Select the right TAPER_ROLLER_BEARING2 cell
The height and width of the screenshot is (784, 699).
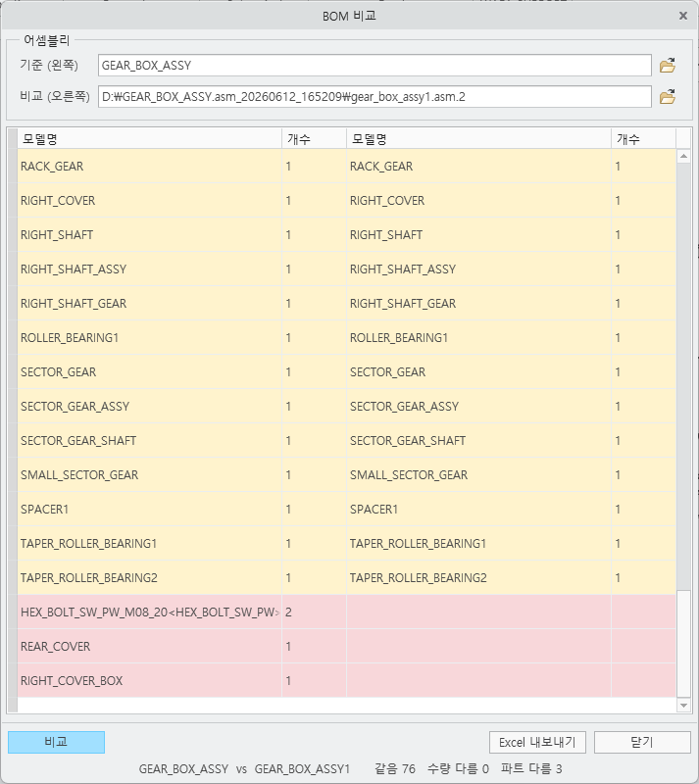point(478,577)
